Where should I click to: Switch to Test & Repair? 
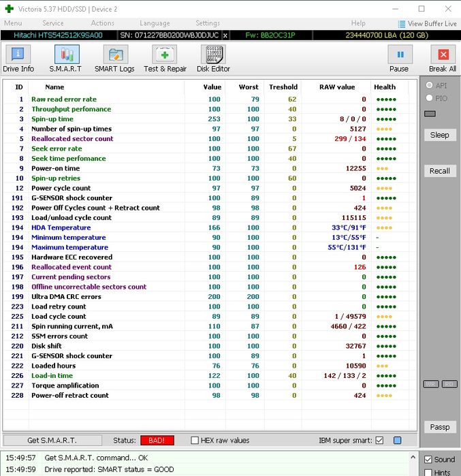pos(164,59)
